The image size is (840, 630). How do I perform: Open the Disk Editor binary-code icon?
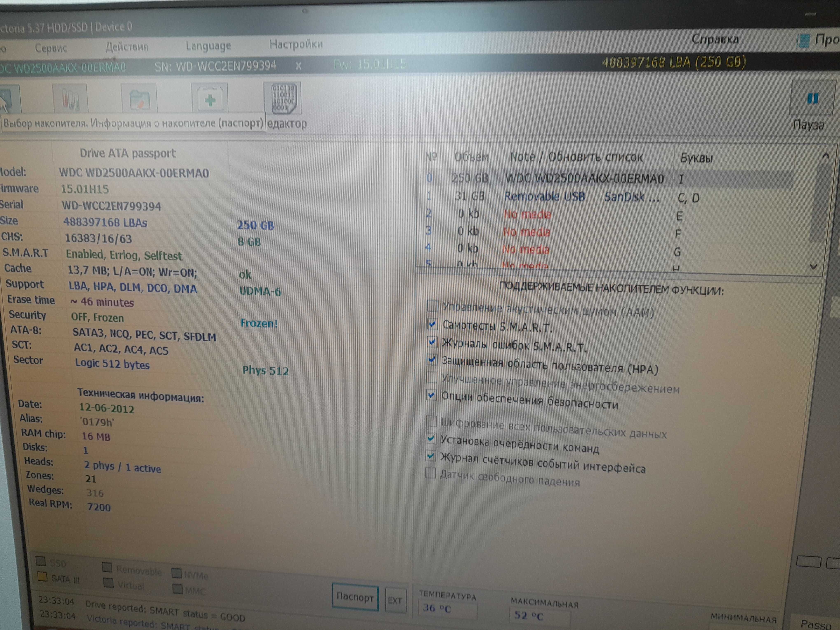[x=283, y=98]
